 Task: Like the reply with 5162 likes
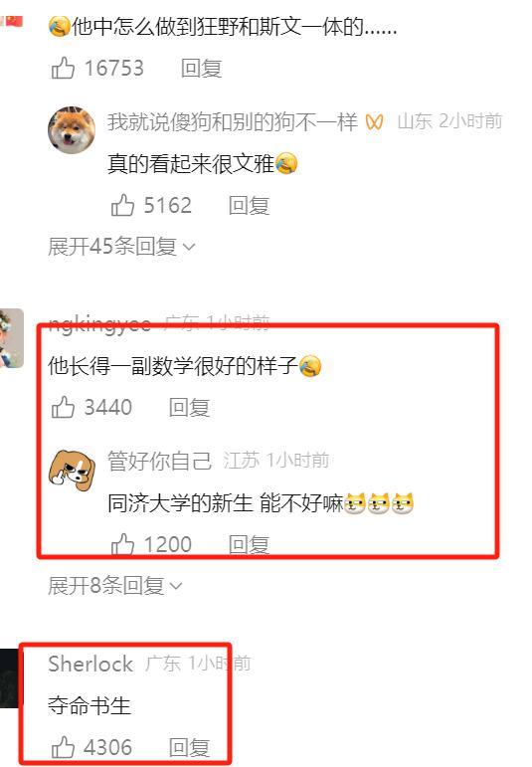pyautogui.click(x=122, y=205)
